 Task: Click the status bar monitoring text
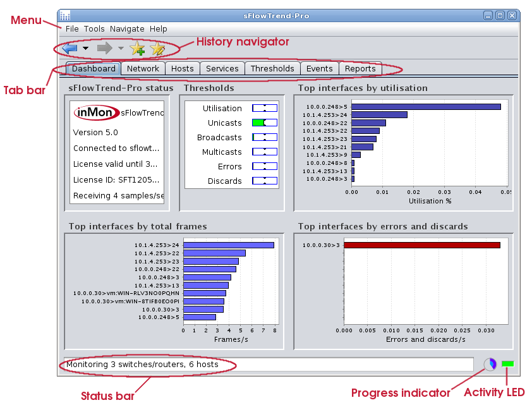[x=142, y=365]
